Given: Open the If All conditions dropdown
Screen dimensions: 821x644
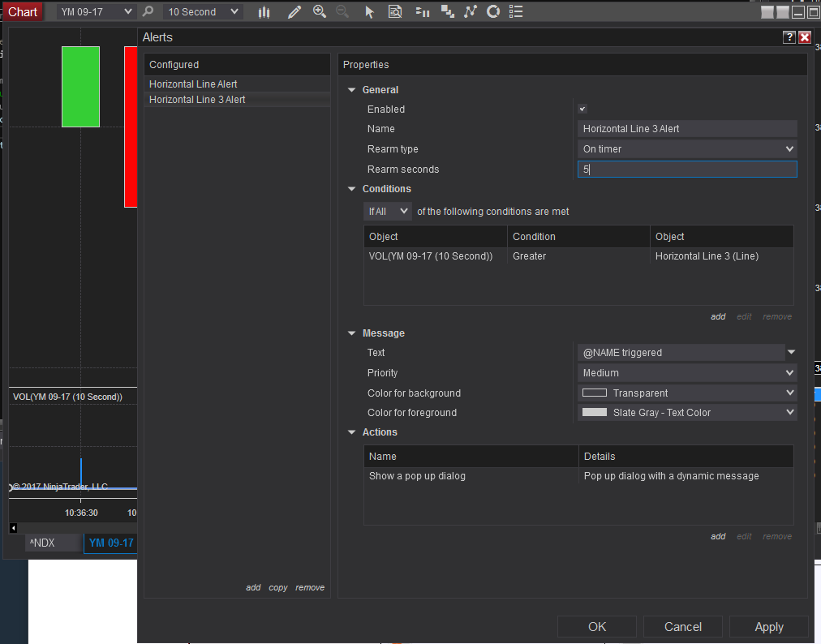Looking at the screenshot, I should (388, 212).
